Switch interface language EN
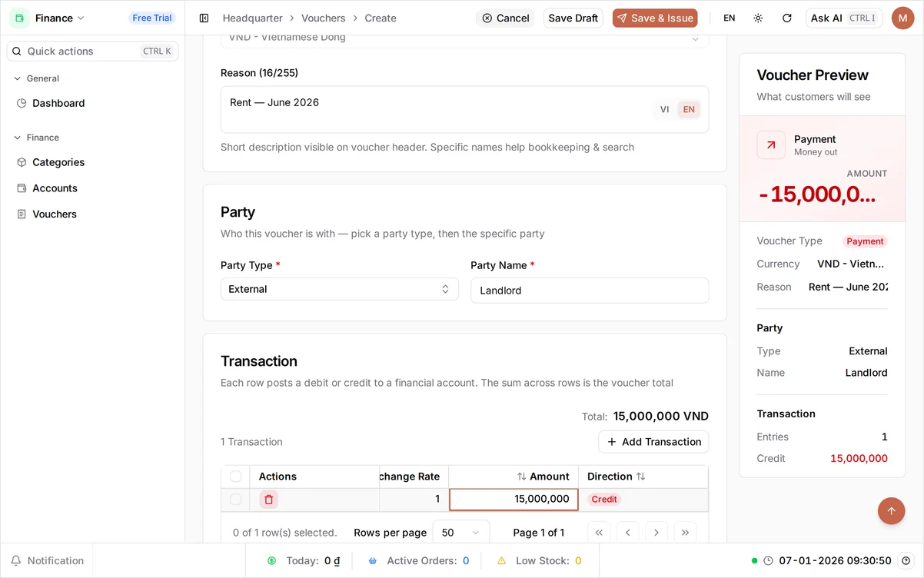 (x=730, y=18)
